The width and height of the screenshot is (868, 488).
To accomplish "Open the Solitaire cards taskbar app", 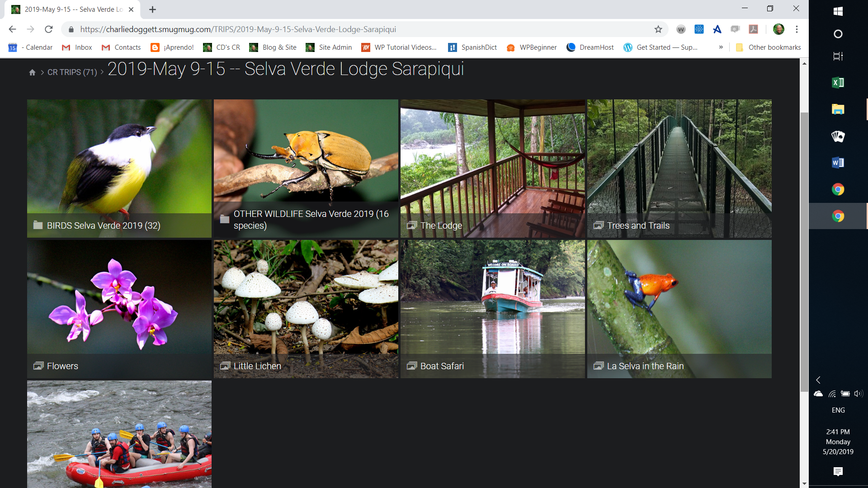I will click(x=838, y=136).
